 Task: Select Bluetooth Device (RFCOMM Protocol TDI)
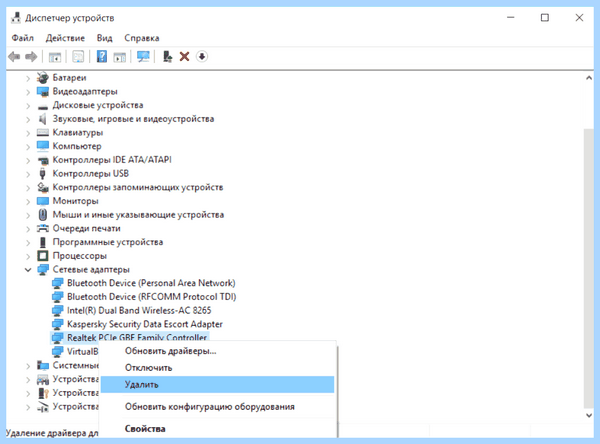coord(152,297)
